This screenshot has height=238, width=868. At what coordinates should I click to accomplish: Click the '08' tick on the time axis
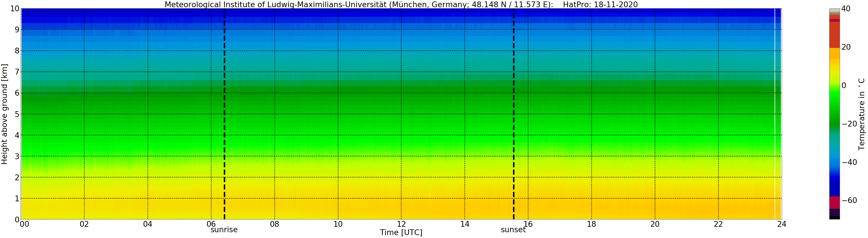[275, 224]
